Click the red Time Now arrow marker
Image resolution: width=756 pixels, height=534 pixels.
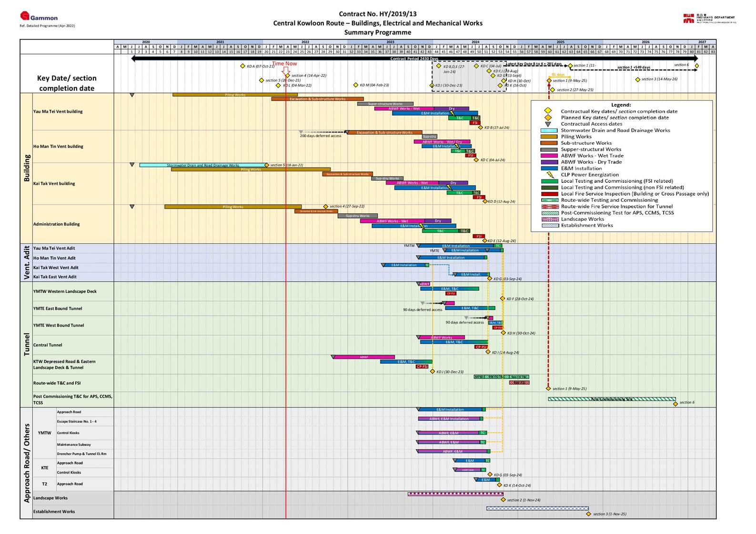286,70
